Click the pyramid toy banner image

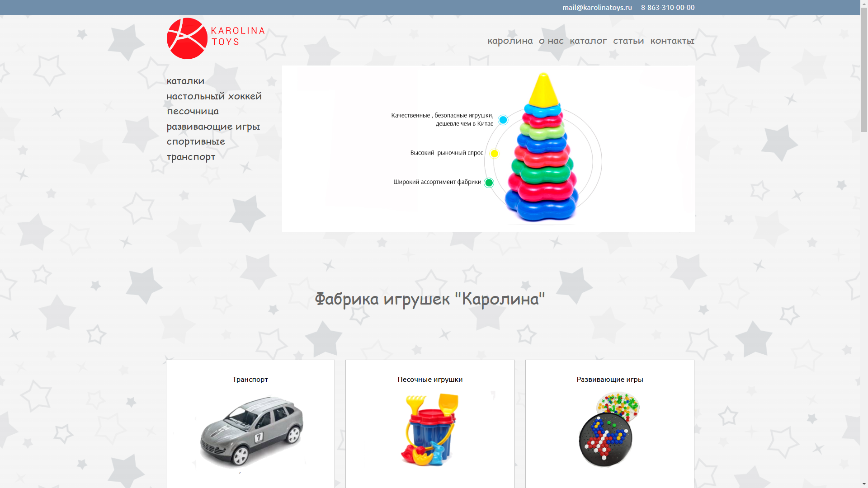542,148
